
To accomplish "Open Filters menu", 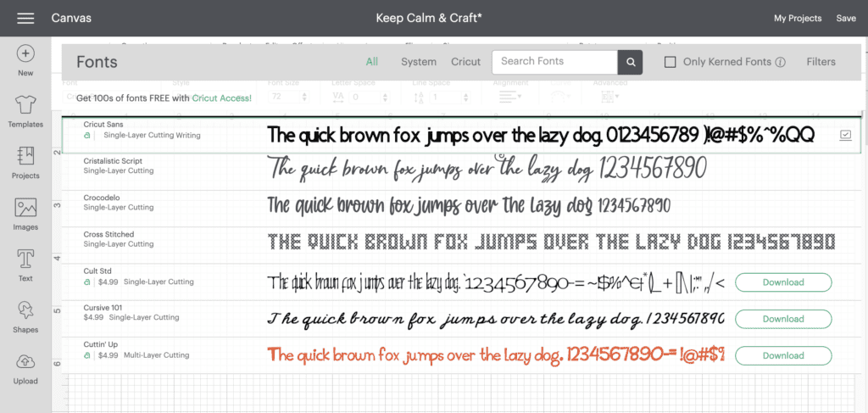I will pyautogui.click(x=821, y=62).
